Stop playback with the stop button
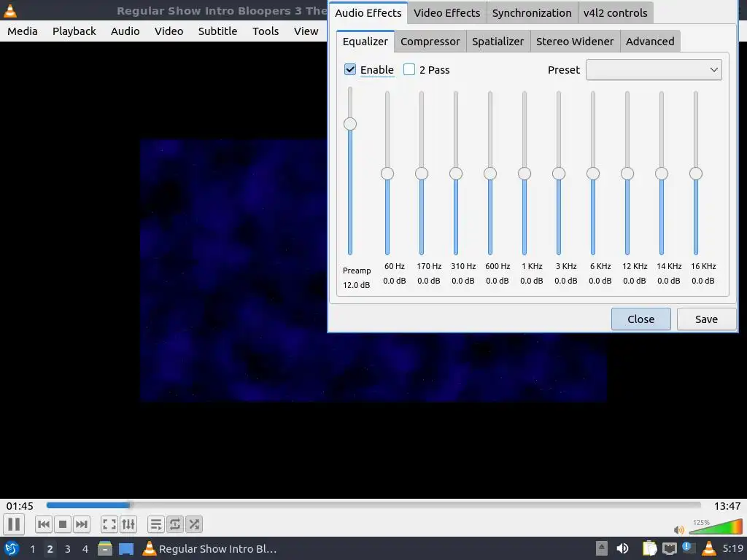The height and width of the screenshot is (560, 747). [x=63, y=524]
